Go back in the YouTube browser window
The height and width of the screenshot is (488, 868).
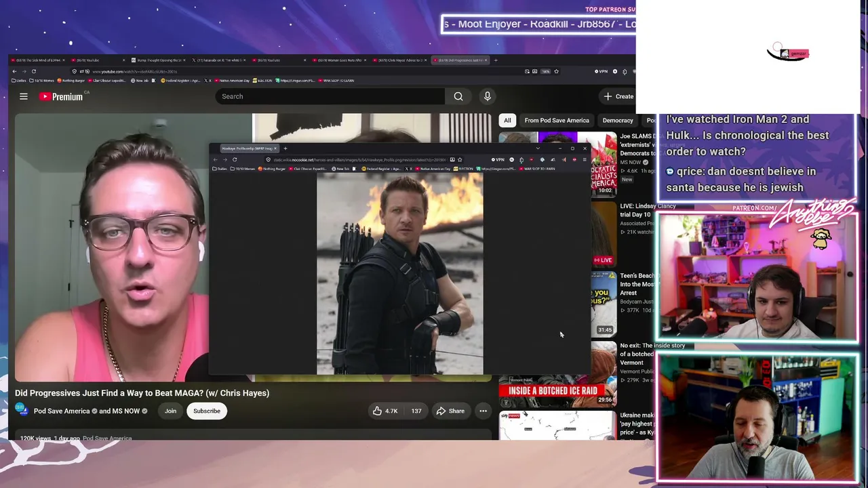click(x=14, y=71)
